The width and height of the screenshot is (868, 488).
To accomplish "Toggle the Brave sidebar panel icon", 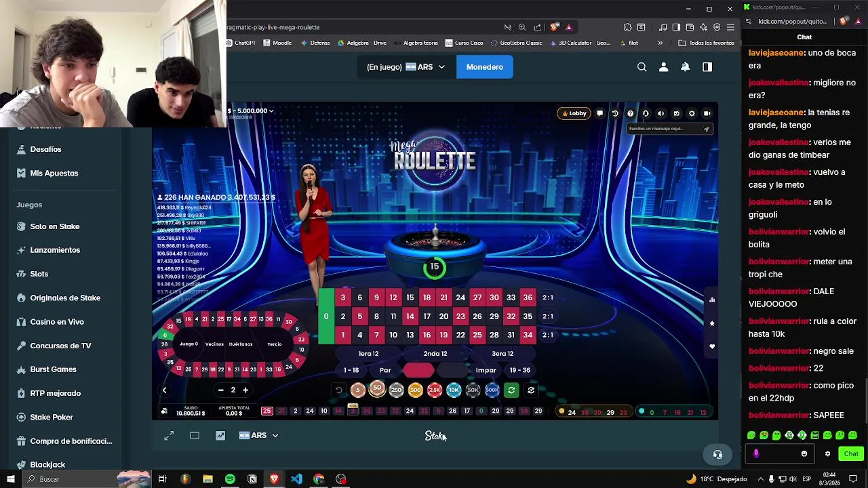I will click(676, 27).
